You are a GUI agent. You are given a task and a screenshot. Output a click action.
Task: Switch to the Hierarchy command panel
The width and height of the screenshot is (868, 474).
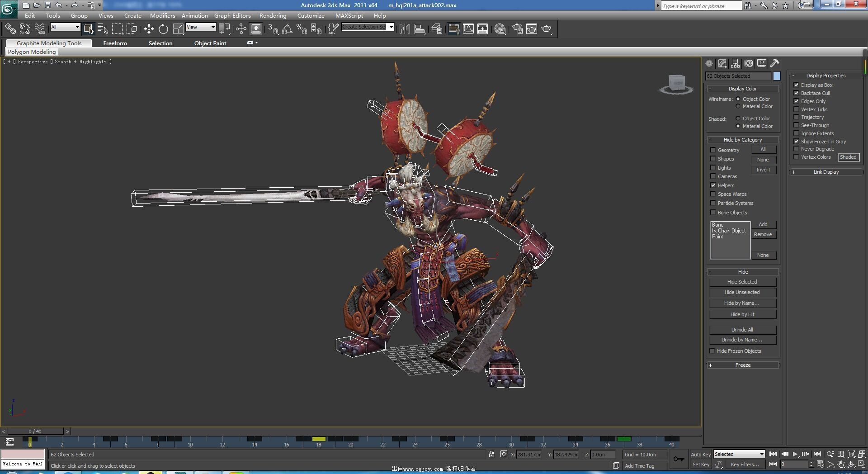[736, 63]
